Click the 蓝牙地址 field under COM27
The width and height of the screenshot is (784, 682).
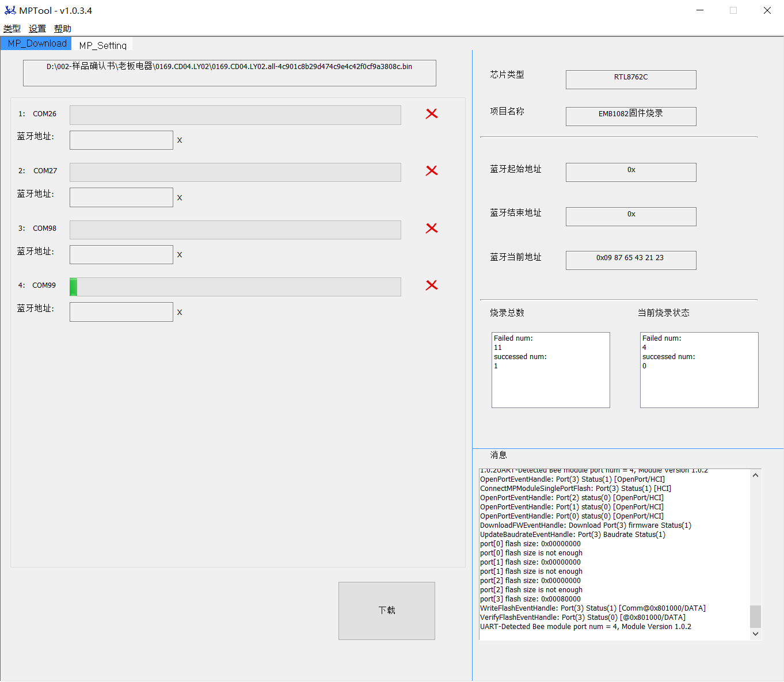tap(121, 197)
